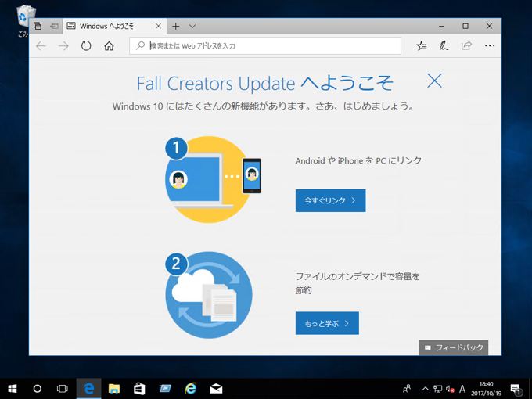
Task: Set these tabs aside icon
Action: click(x=54, y=26)
